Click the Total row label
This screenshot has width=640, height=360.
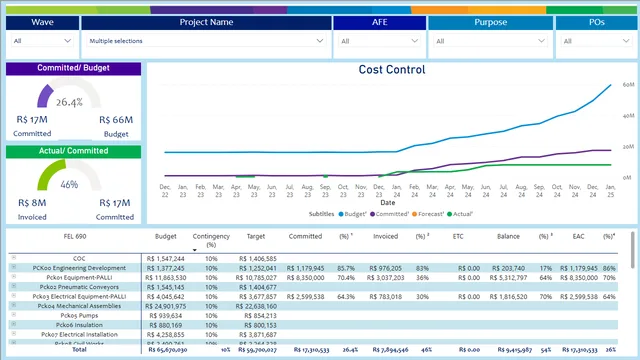(x=79, y=349)
